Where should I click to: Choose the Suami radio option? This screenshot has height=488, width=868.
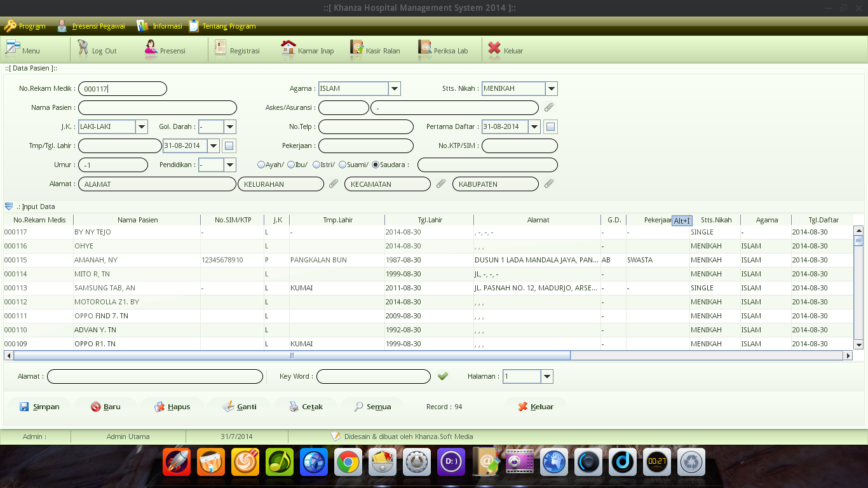pos(342,165)
